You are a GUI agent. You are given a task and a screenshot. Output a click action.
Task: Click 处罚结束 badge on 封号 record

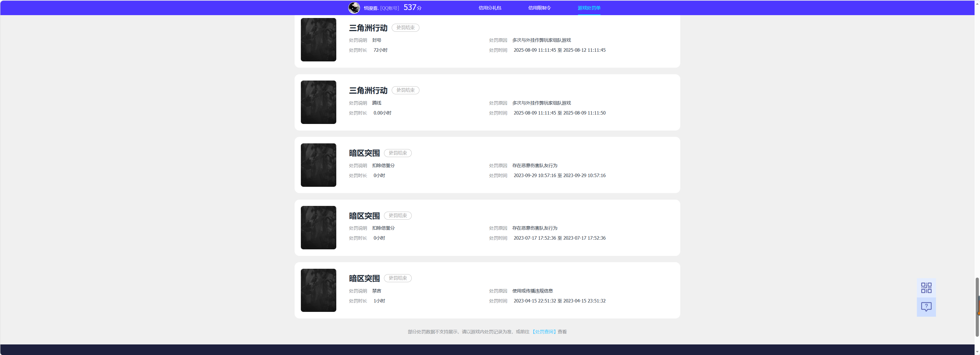405,28
